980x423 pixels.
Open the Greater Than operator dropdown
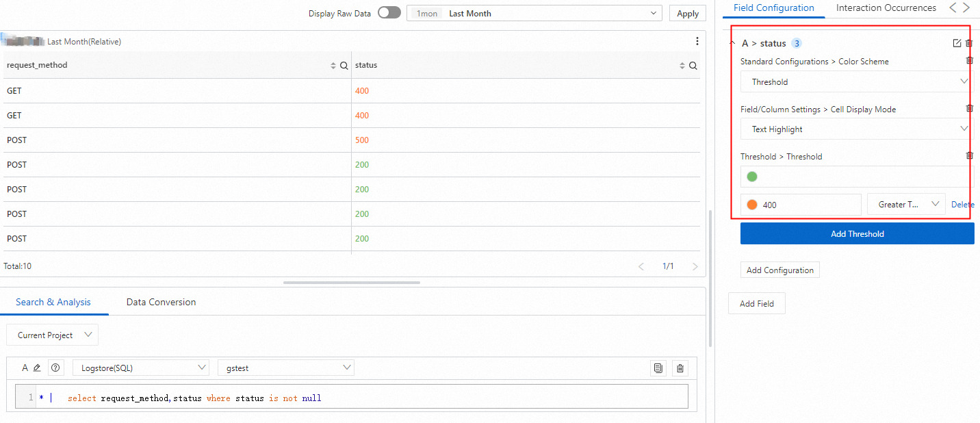(x=906, y=205)
